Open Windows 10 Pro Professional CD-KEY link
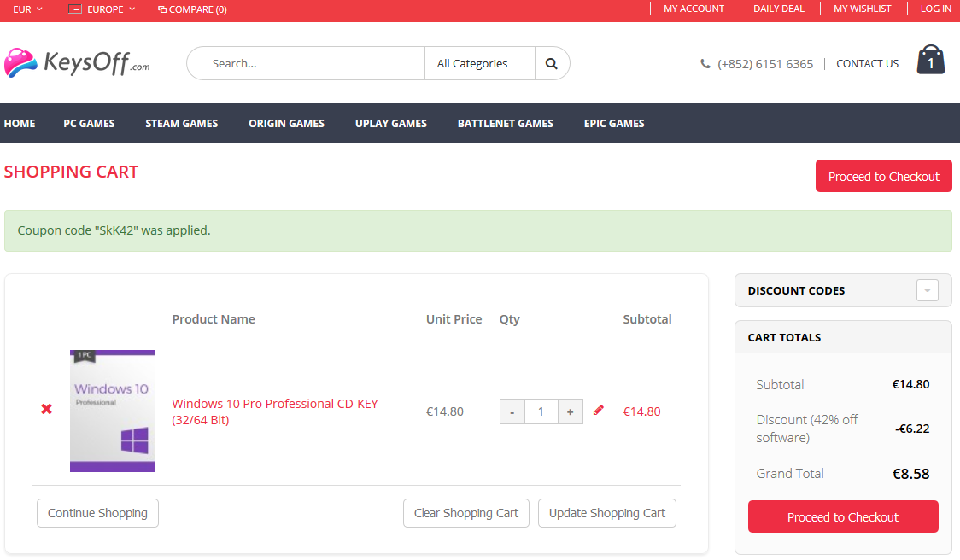The height and width of the screenshot is (560, 960). click(x=275, y=412)
